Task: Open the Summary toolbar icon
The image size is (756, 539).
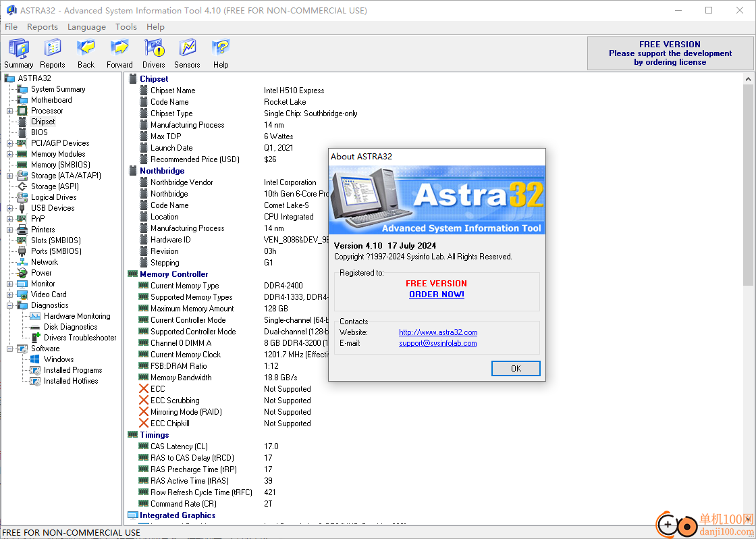Action: pyautogui.click(x=19, y=54)
